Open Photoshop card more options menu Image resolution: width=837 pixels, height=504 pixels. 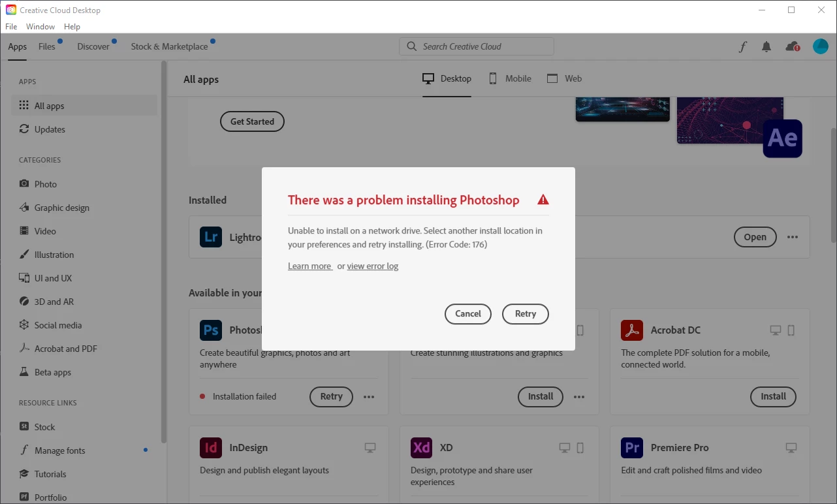[369, 396]
